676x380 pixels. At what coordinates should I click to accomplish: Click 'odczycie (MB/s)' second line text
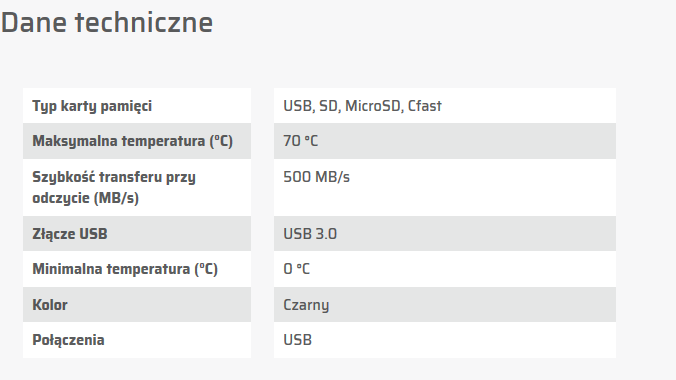86,198
